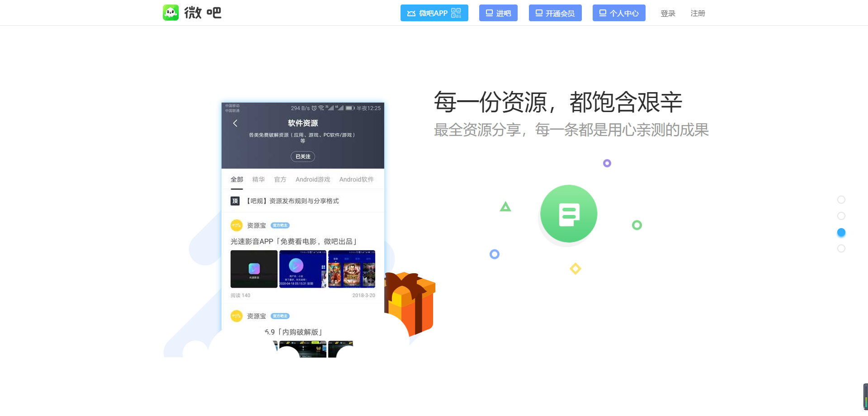Open first dark thumbnail of 光速影音 post
The image size is (868, 416).
click(254, 269)
